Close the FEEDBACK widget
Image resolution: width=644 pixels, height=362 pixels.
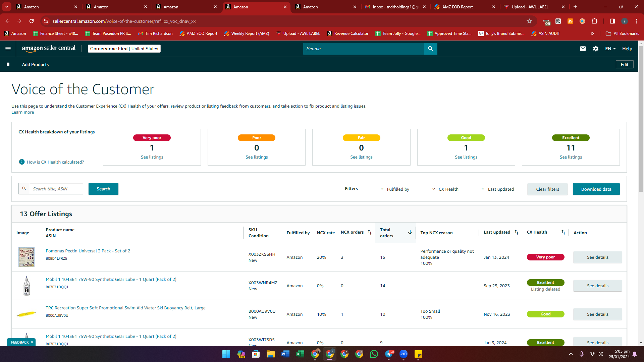click(x=32, y=342)
